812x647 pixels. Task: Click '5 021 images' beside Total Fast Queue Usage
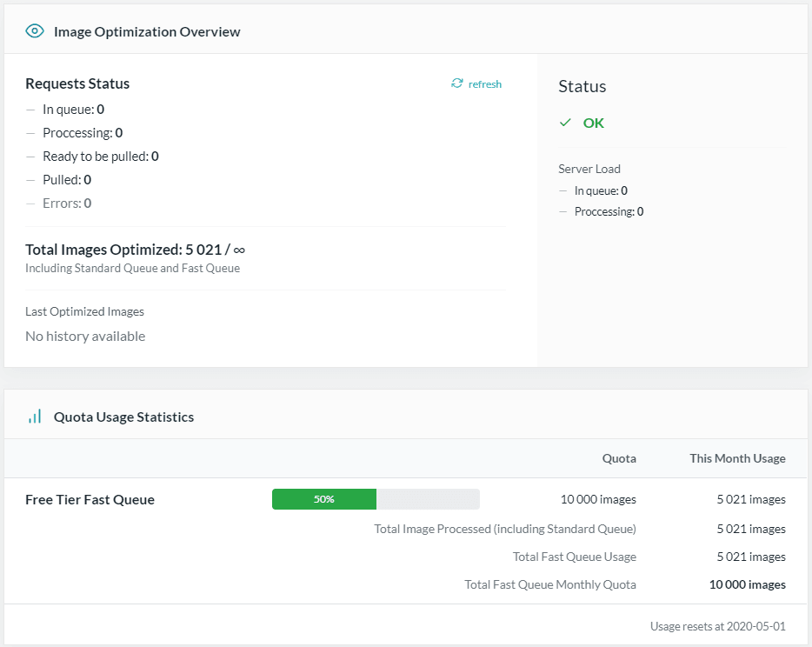click(751, 557)
